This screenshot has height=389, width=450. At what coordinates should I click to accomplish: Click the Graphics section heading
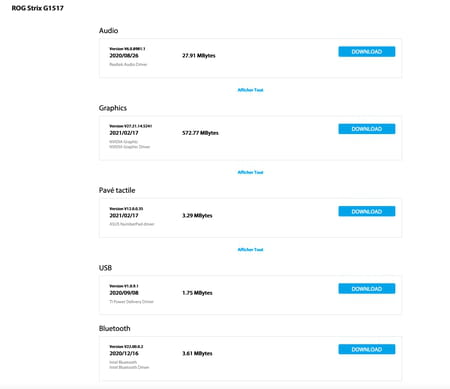[113, 108]
